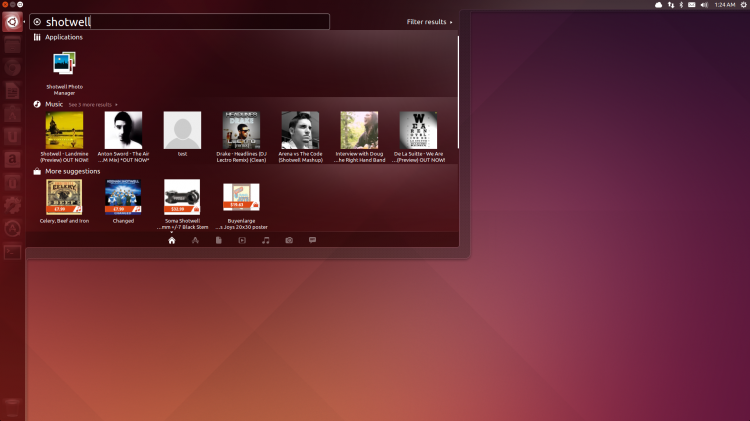Open Buyenlarge 20x30 poster suggestion

coord(241,204)
